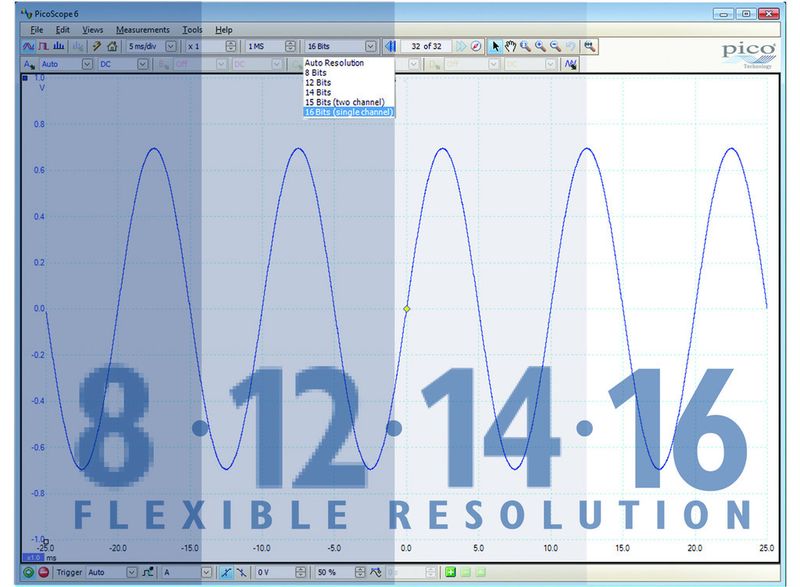Choose Auto Resolution from the list

coord(349,63)
